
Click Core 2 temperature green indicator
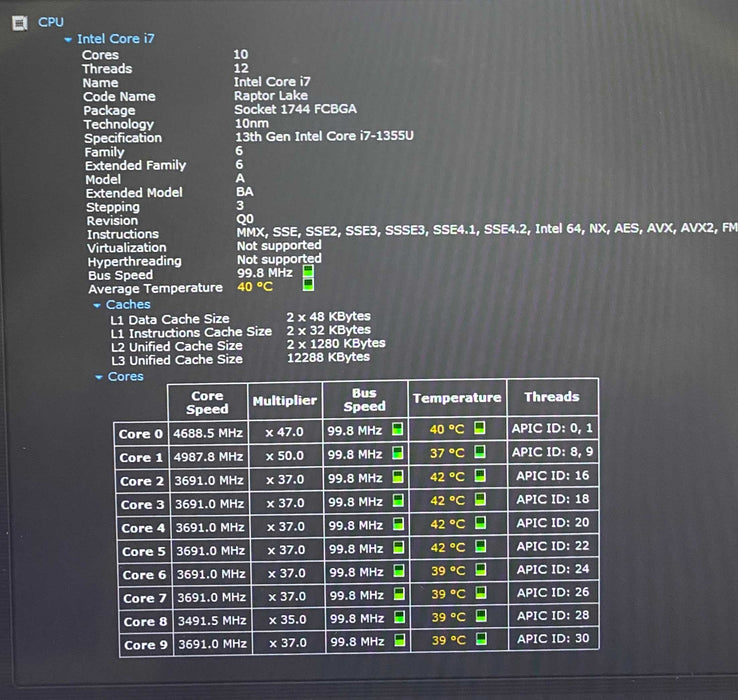pos(480,475)
